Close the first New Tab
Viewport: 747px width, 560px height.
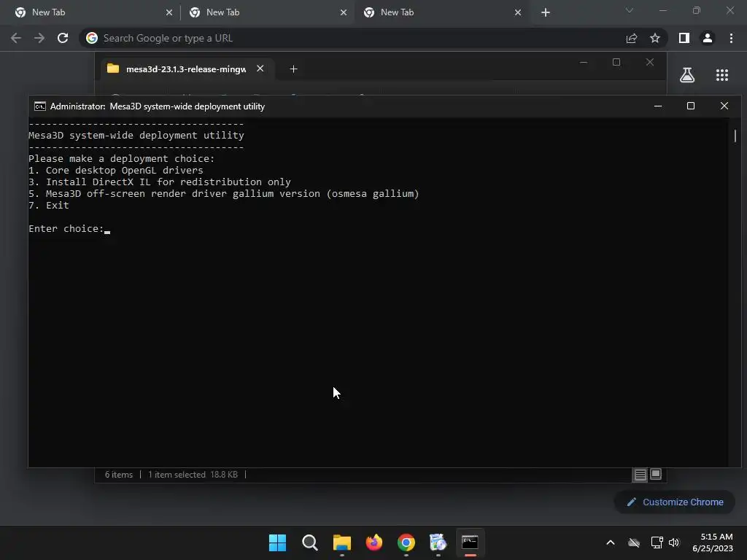coord(169,12)
